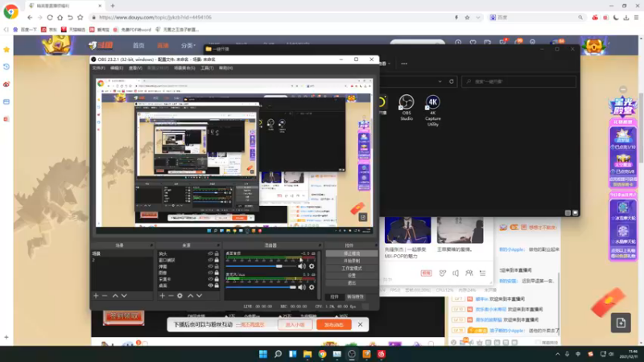Image resolution: width=644 pixels, height=362 pixels.
Task: Expand the 分类 dropdown on Douyu navigation
Action: click(x=188, y=46)
